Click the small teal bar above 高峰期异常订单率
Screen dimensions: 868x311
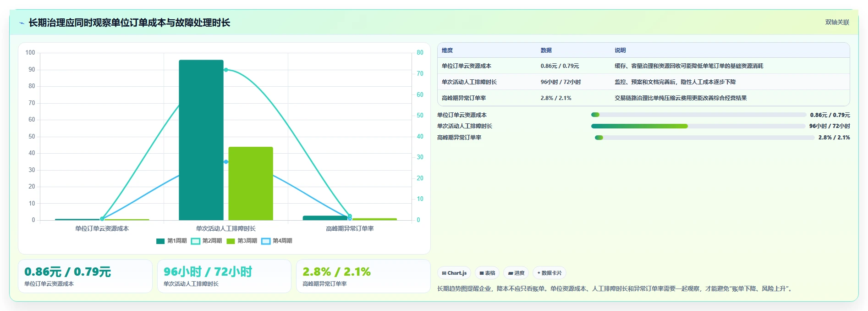[x=325, y=218]
